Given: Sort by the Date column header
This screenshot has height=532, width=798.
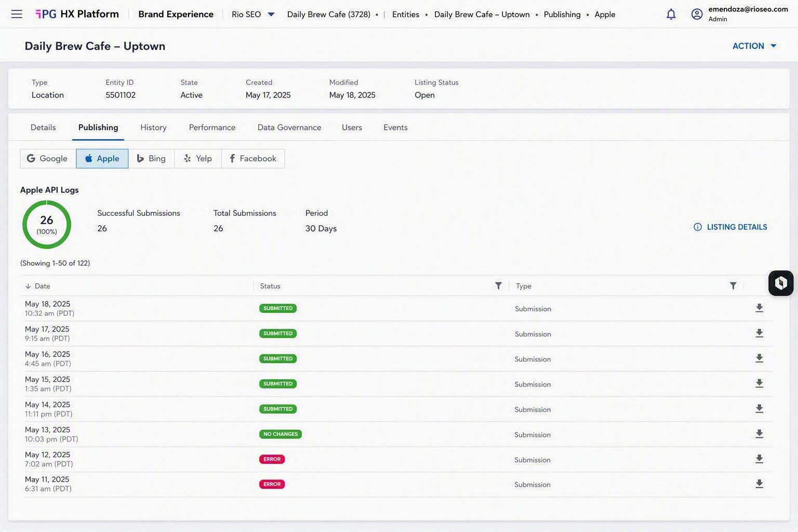Looking at the screenshot, I should pyautogui.click(x=38, y=286).
